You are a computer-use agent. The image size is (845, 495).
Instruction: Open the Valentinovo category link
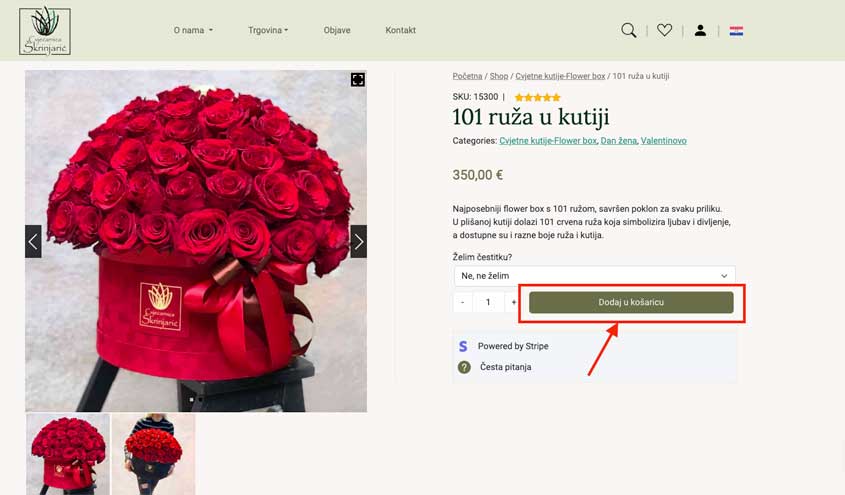(x=663, y=141)
